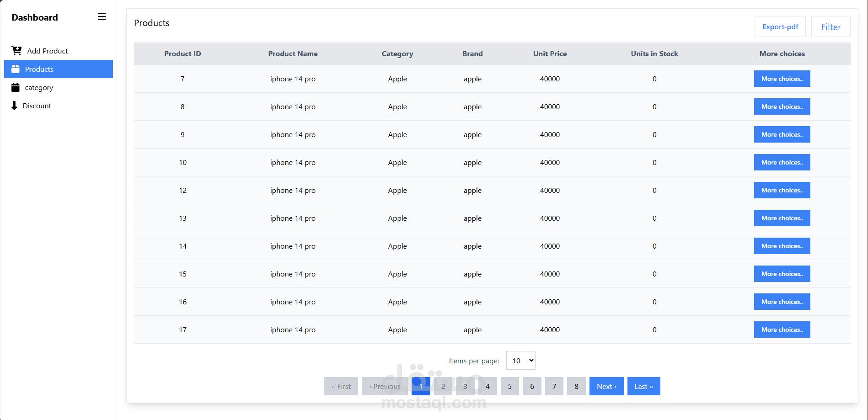The width and height of the screenshot is (868, 420).
Task: Go to the Next page
Action: tap(606, 386)
